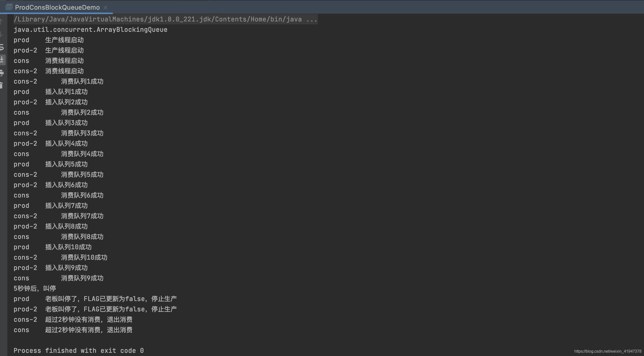
Task: Click the 'prod 生产线程启动' first line
Action: point(48,40)
